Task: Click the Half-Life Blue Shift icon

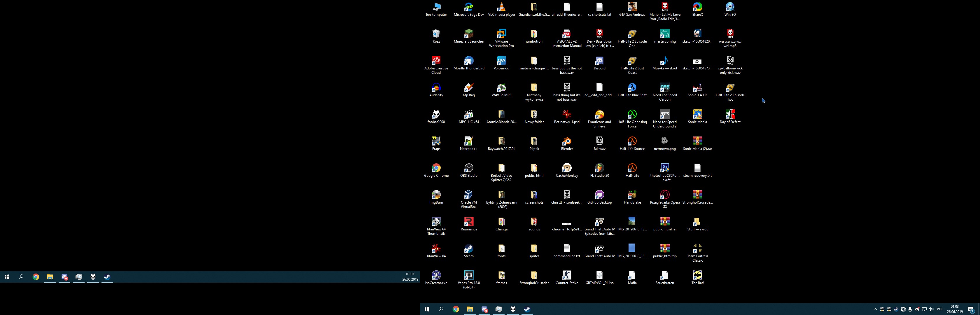Action: (632, 90)
